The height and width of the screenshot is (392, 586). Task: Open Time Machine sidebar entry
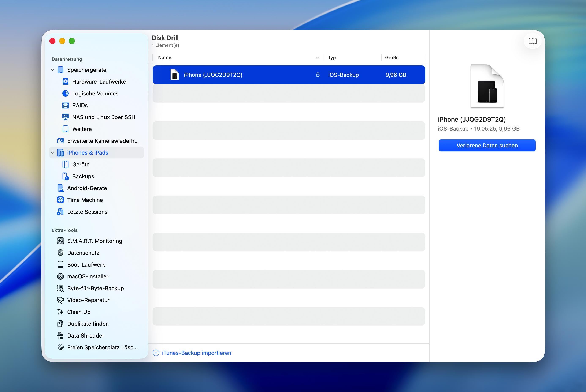[x=85, y=200]
